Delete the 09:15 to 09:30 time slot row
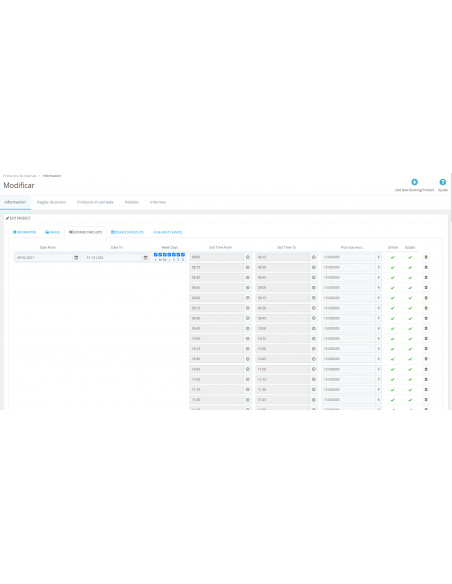 pos(426,308)
